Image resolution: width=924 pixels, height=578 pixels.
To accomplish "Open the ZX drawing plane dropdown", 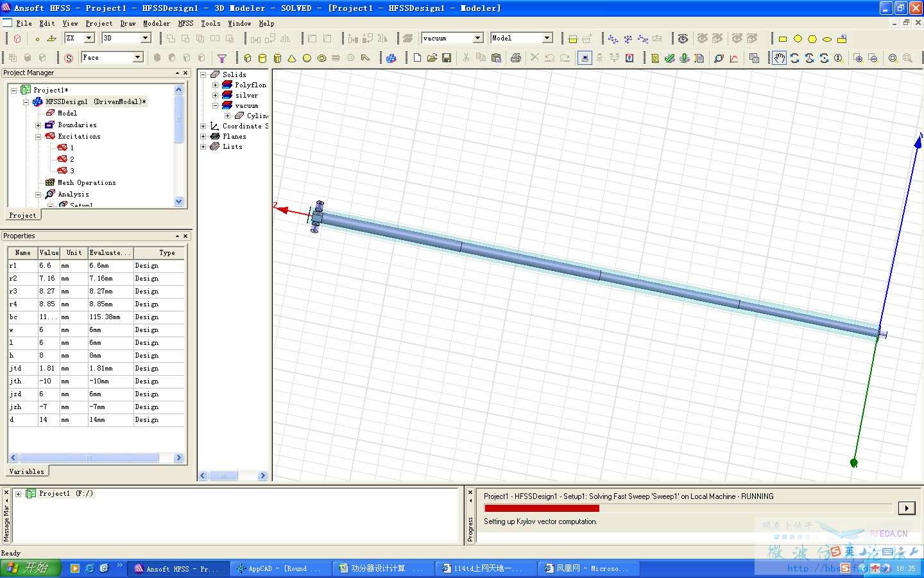I will [x=89, y=38].
